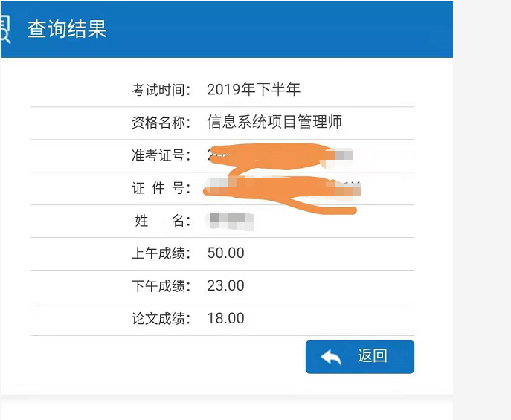Select the 考试时间 label
Screen dimensions: 511x420
161,90
